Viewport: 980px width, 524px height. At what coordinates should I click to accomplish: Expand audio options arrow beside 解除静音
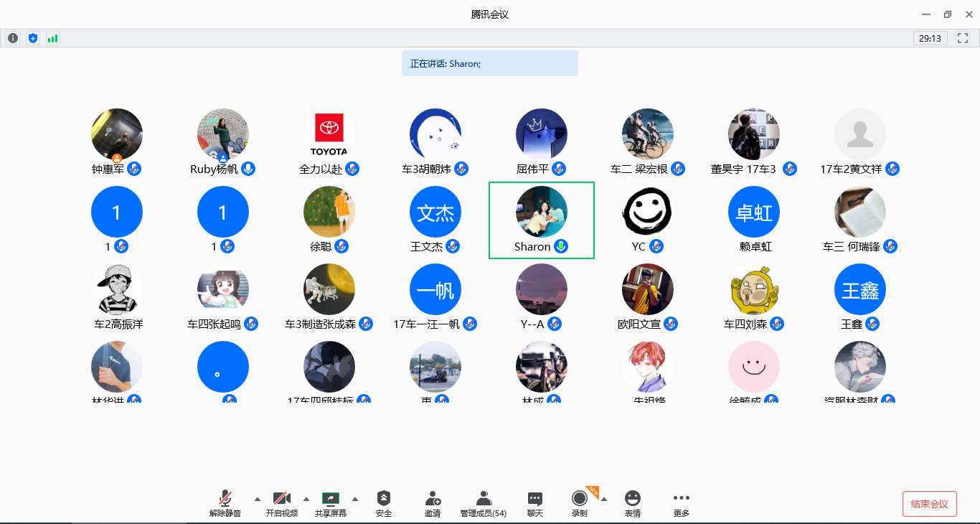tap(257, 499)
